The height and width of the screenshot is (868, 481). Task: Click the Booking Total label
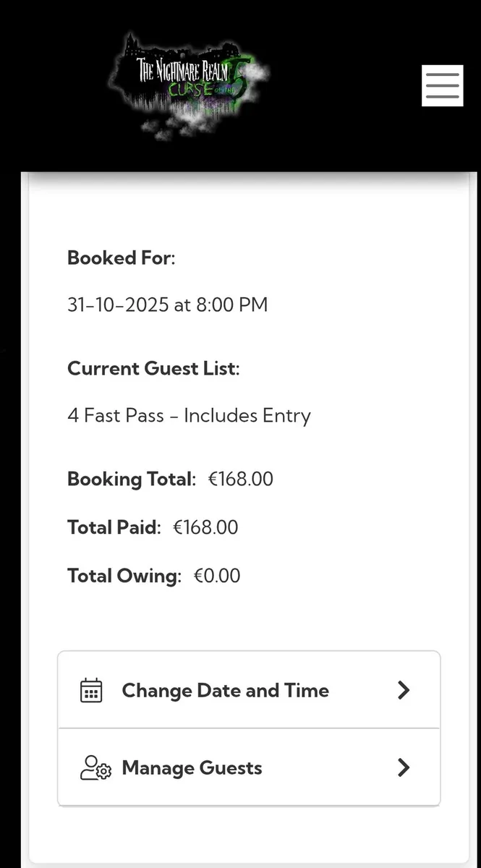(x=131, y=479)
